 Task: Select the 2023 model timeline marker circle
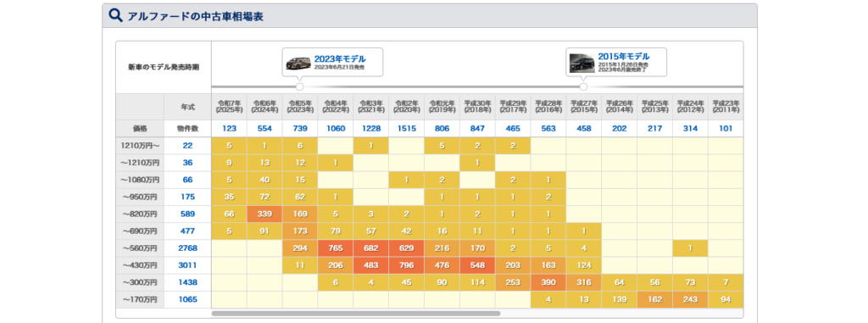tap(299, 87)
